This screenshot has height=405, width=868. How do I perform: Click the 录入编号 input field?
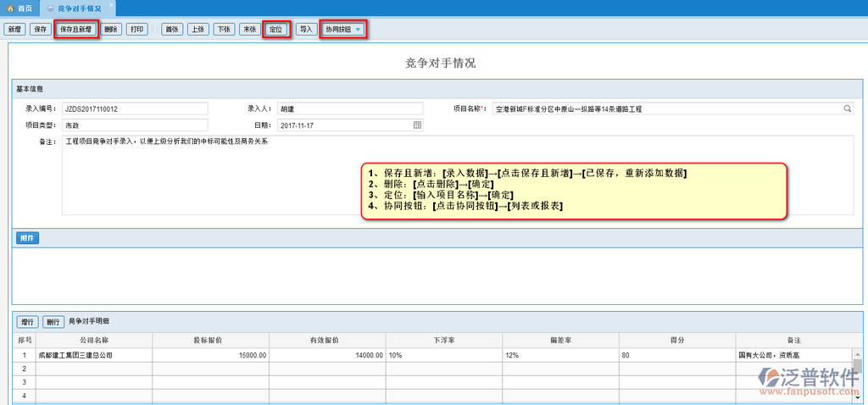(134, 108)
